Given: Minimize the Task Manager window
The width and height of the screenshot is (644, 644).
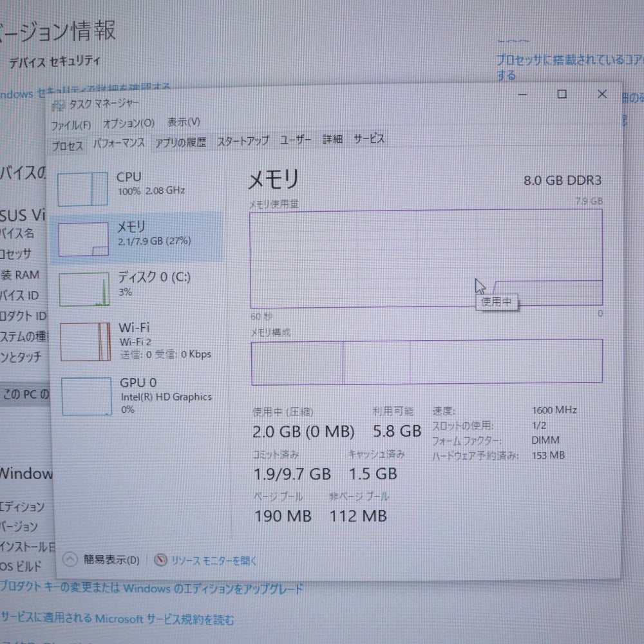Looking at the screenshot, I should point(522,95).
